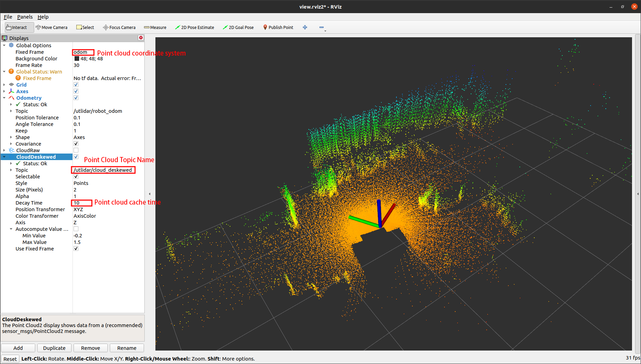Screen dimensions: 641x364
Task: Select the Move Camera tool
Action: coord(51,27)
